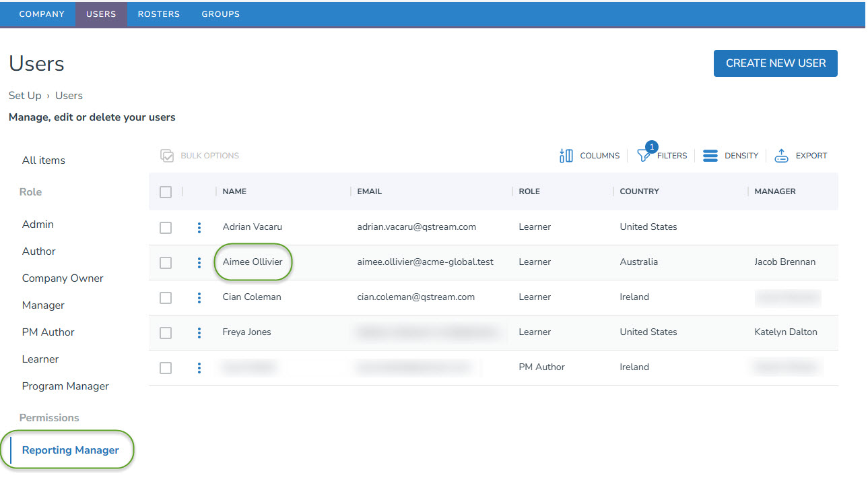Filter users by Manager role
Screen dimensions: 868x486
point(43,305)
